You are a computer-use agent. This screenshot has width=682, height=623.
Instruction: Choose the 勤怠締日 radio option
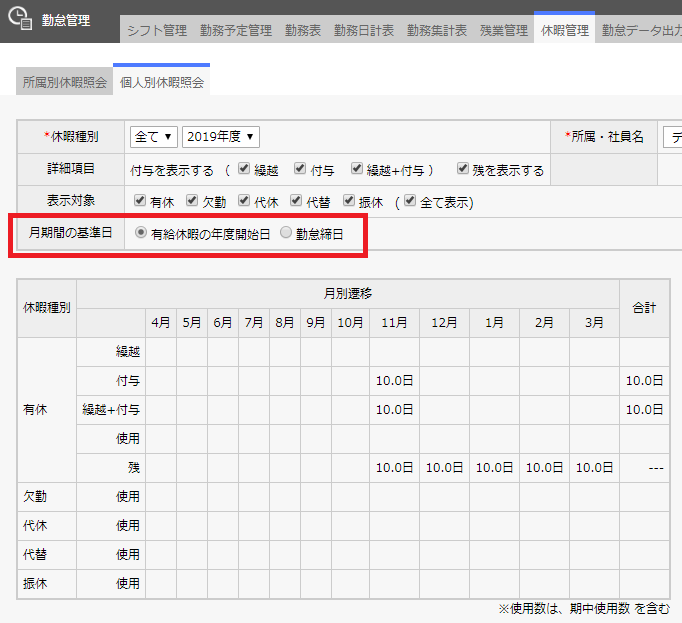(x=287, y=233)
